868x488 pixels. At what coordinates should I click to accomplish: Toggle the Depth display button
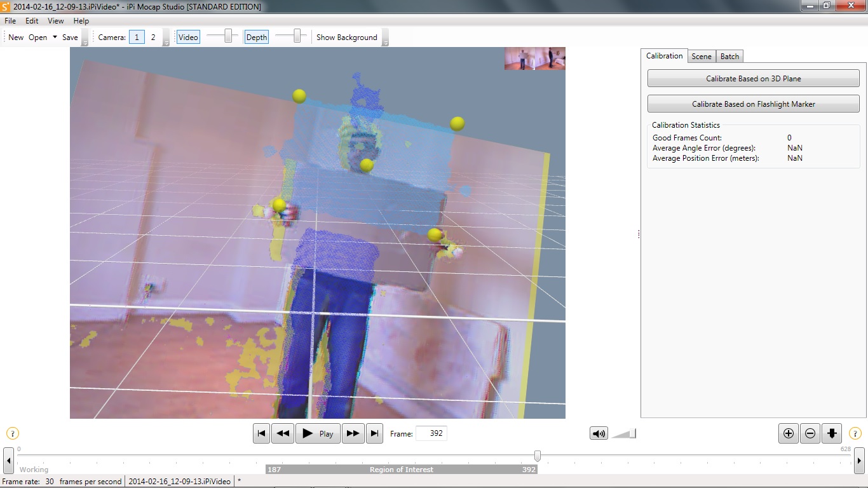pyautogui.click(x=257, y=37)
